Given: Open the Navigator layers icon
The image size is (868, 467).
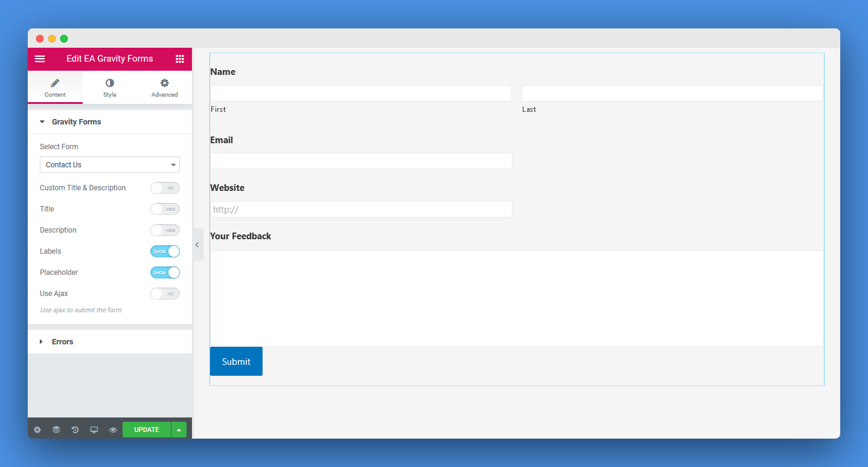Looking at the screenshot, I should 56,430.
